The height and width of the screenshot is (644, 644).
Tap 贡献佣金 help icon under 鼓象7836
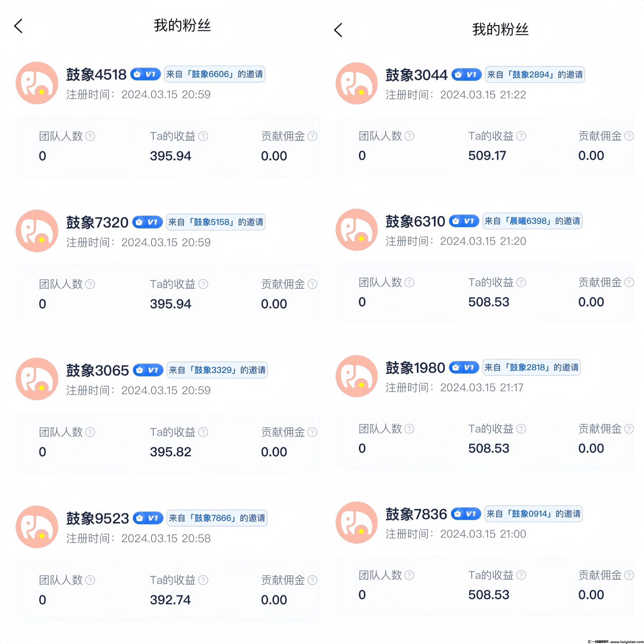[629, 575]
